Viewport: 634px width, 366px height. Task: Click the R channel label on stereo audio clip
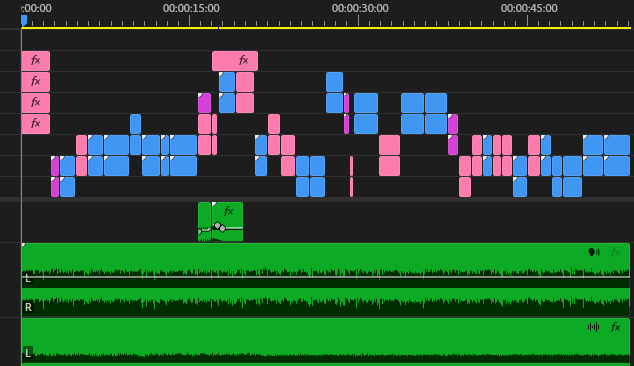[x=28, y=307]
